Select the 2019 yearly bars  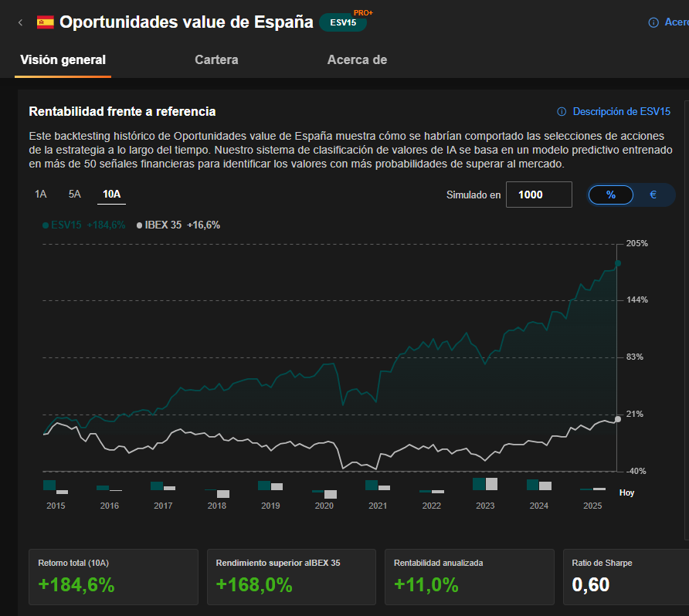click(270, 486)
